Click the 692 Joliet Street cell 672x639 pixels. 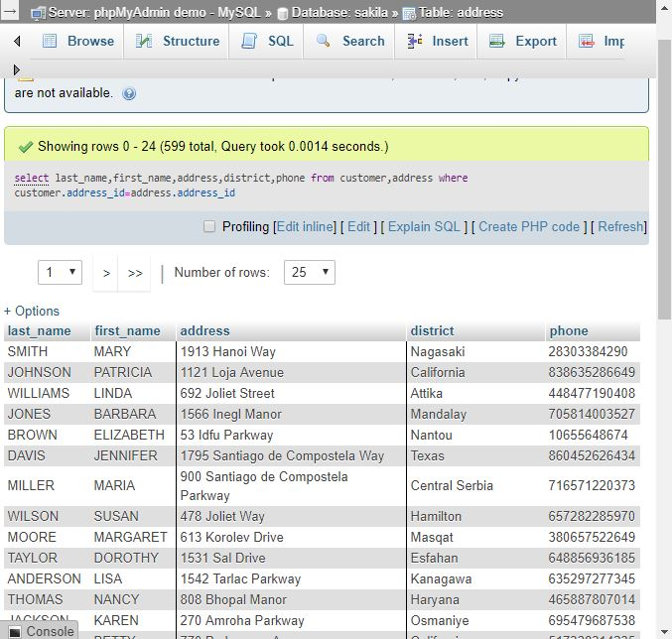(291, 393)
